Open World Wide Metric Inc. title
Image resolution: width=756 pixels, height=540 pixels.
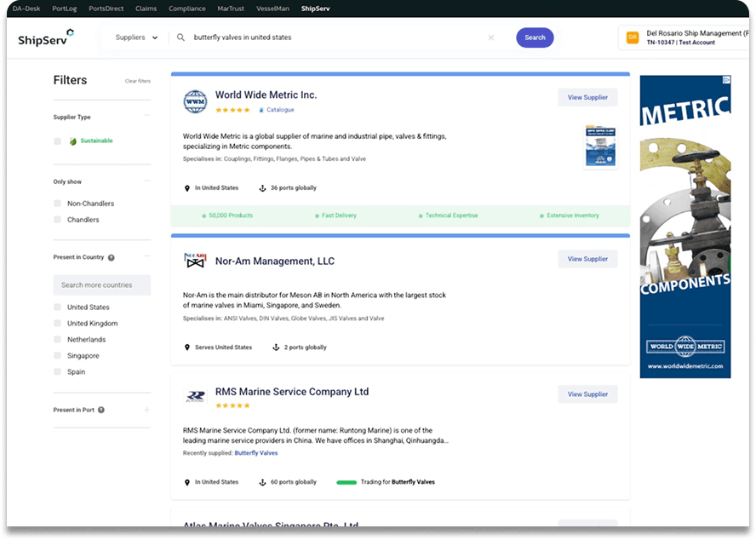pyautogui.click(x=266, y=95)
